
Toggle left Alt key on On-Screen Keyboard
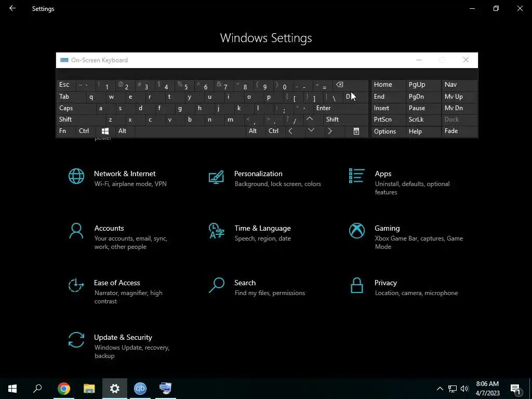(x=125, y=131)
